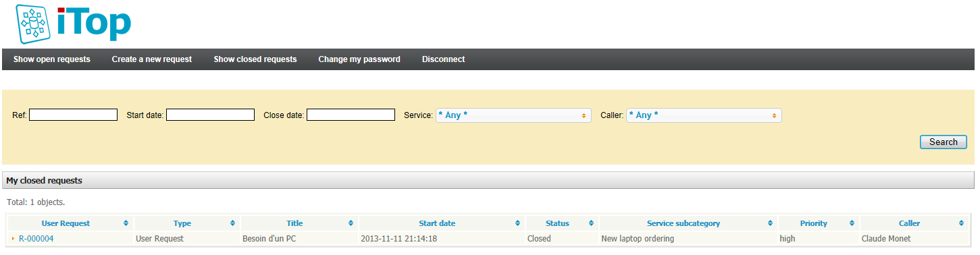This screenshot has height=255, width=980.
Task: Sort the Caller column using its arrows
Action: [x=962, y=223]
